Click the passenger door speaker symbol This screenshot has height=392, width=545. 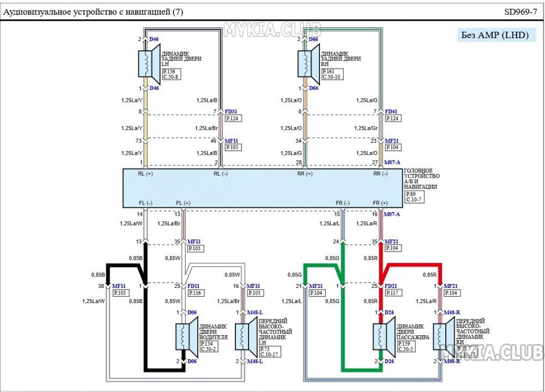click(384, 336)
